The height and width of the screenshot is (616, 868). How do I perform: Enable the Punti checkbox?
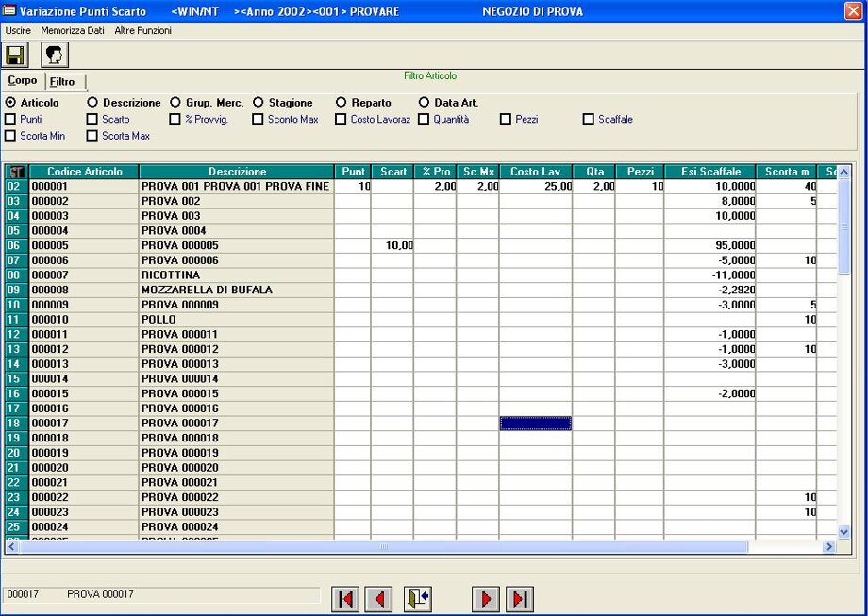(10, 120)
